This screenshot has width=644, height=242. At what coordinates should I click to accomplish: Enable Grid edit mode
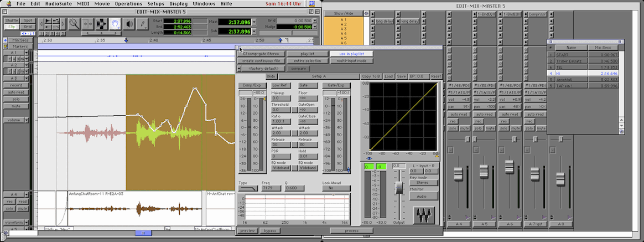tap(28, 27)
